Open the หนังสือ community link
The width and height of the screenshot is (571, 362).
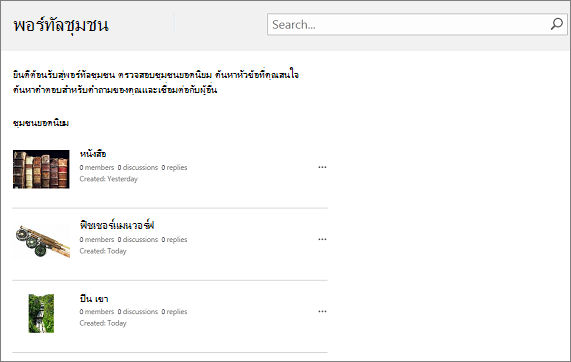93,154
